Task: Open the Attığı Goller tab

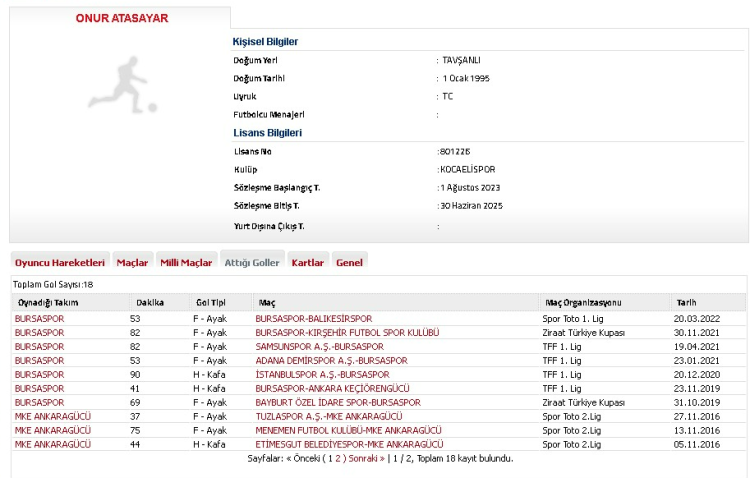Action: [252, 262]
